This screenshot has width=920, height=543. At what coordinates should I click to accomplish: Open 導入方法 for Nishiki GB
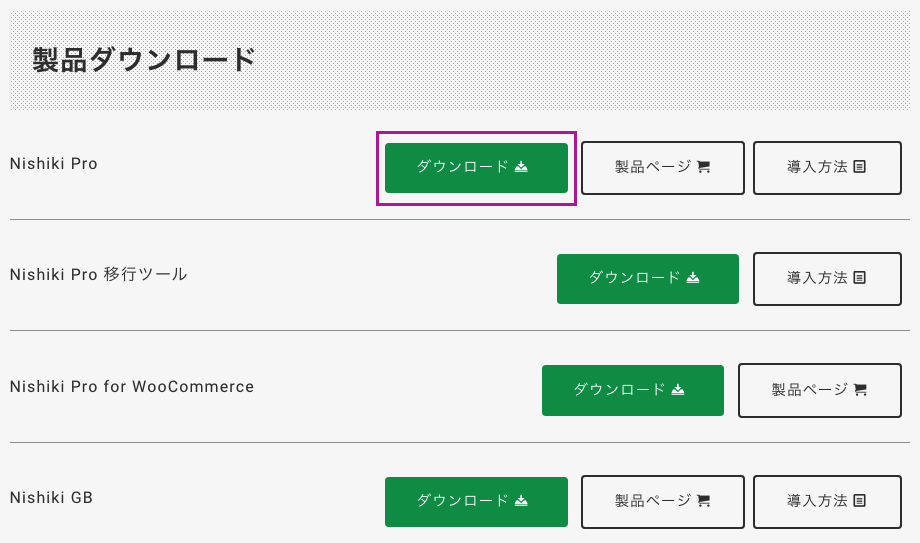[x=827, y=502]
